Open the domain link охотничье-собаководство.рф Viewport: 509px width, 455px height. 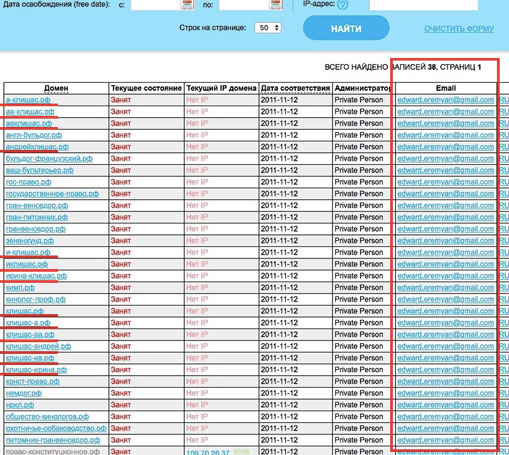[x=56, y=428]
